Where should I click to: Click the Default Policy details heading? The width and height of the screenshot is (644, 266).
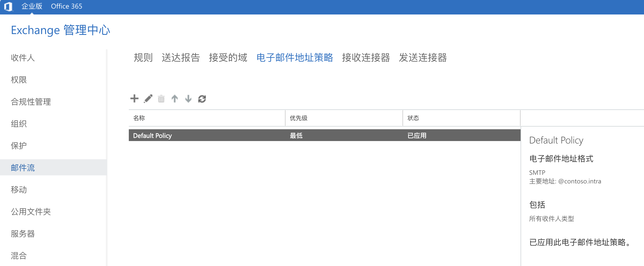point(556,140)
